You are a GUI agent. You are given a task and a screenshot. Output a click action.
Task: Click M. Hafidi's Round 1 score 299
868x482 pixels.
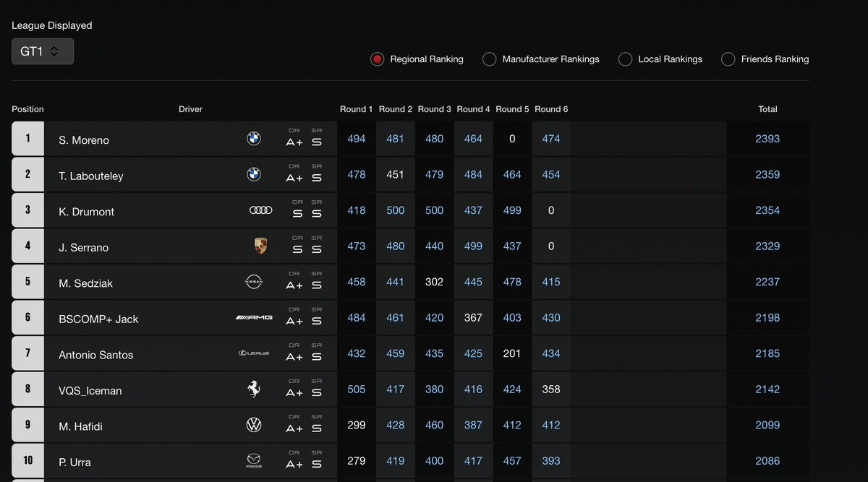coord(357,425)
